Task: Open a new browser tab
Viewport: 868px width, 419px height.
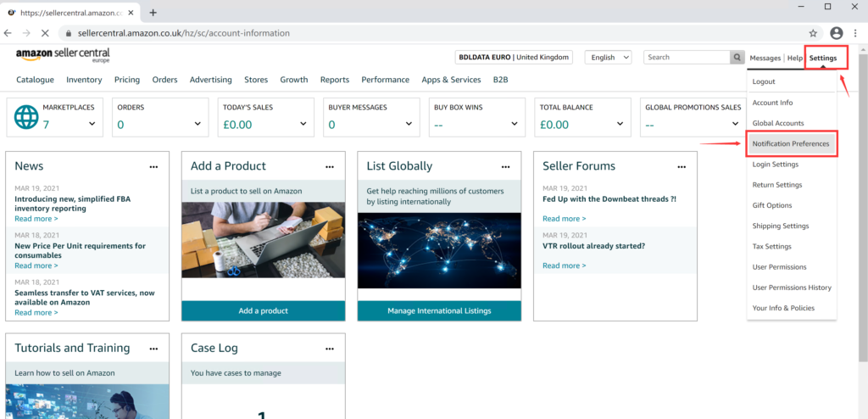Action: (153, 13)
